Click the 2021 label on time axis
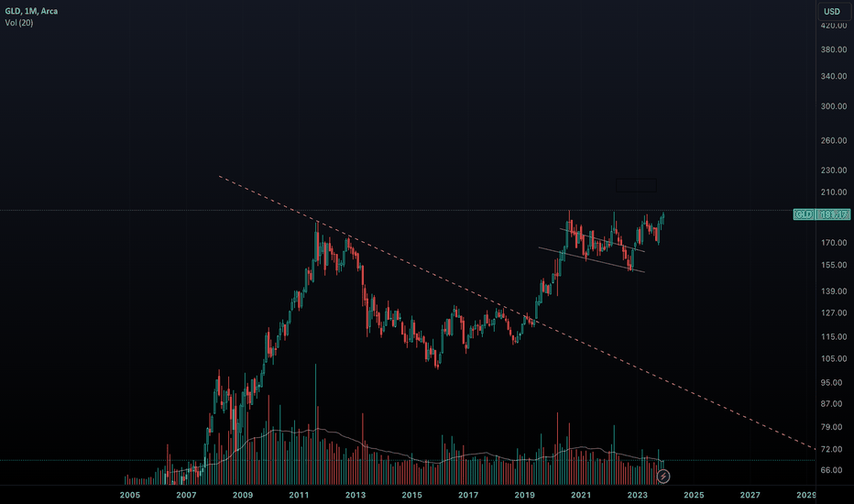This screenshot has width=854, height=504. pyautogui.click(x=581, y=495)
